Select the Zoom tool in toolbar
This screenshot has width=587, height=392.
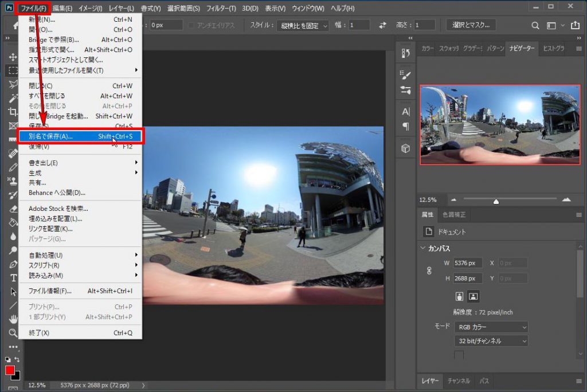[13, 332]
